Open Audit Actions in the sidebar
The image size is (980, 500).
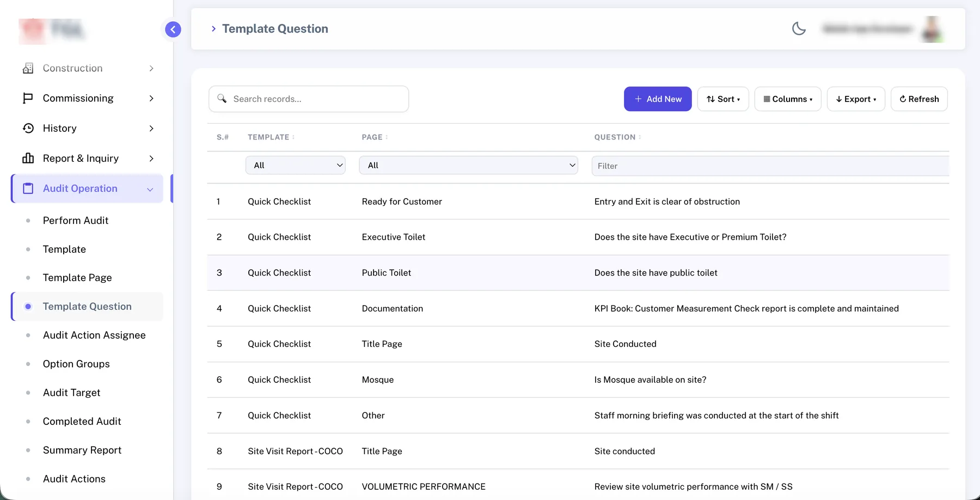(x=74, y=479)
